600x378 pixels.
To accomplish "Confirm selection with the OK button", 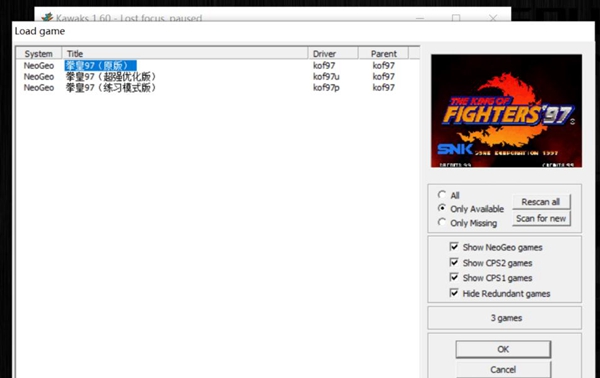I will [503, 349].
